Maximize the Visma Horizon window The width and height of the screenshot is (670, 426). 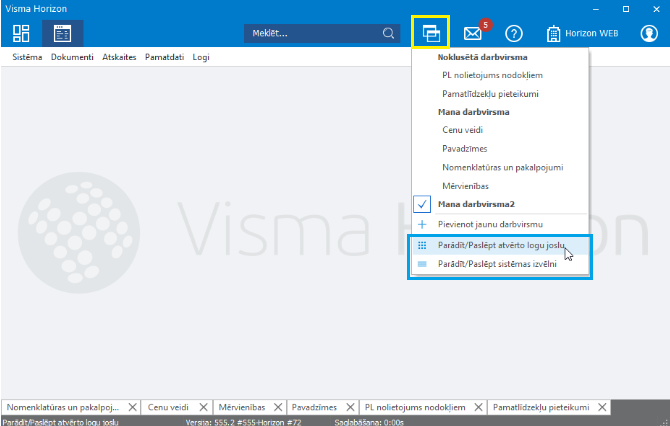pos(626,9)
